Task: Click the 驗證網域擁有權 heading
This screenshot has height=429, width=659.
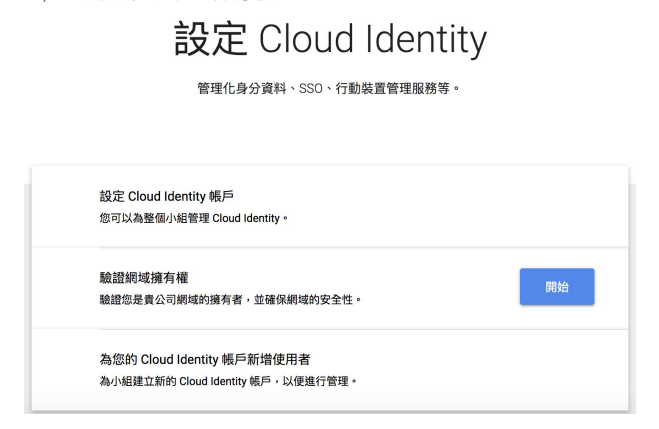Action: 144,278
